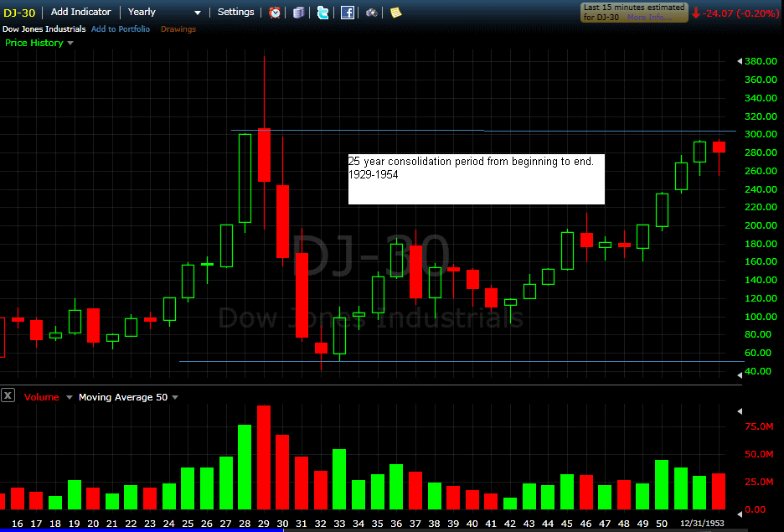Image resolution: width=784 pixels, height=532 pixels.
Task: Click the 200.00 price axis label
Action: click(761, 225)
